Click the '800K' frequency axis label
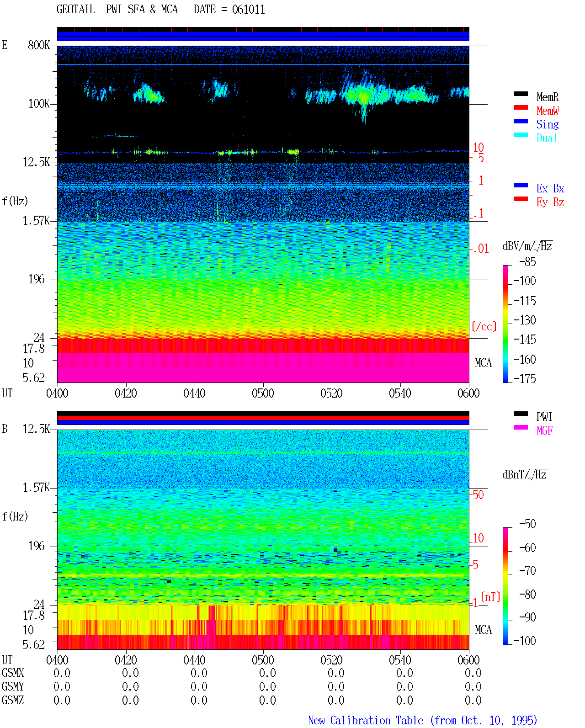 [x=39, y=45]
